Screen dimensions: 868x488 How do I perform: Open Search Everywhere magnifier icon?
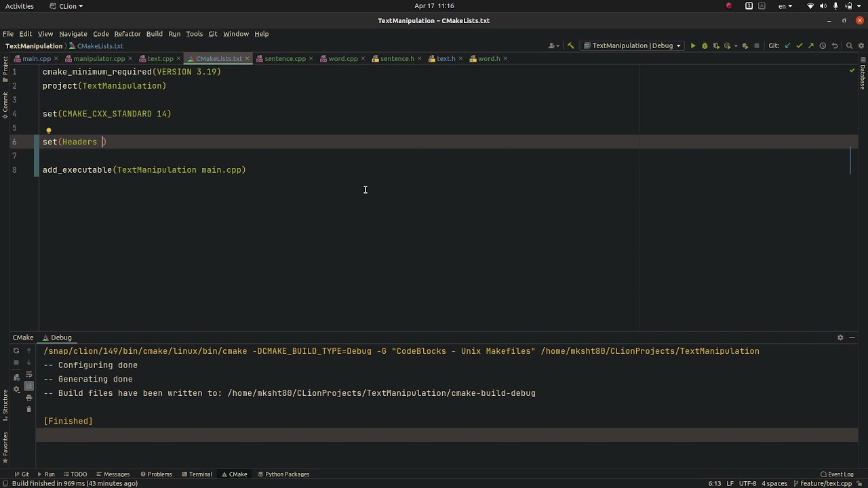849,46
